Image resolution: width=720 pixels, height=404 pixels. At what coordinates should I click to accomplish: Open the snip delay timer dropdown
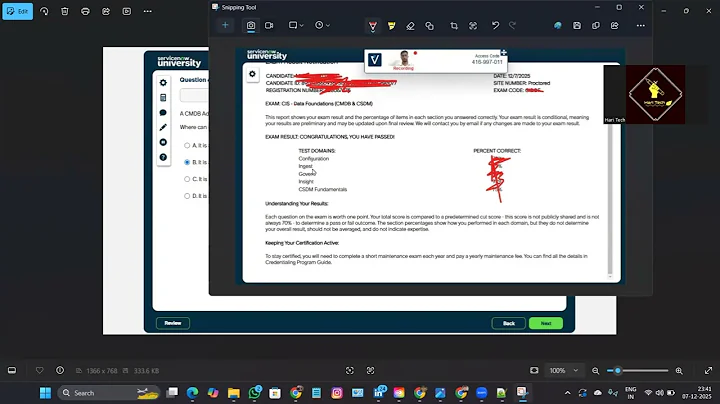322,25
